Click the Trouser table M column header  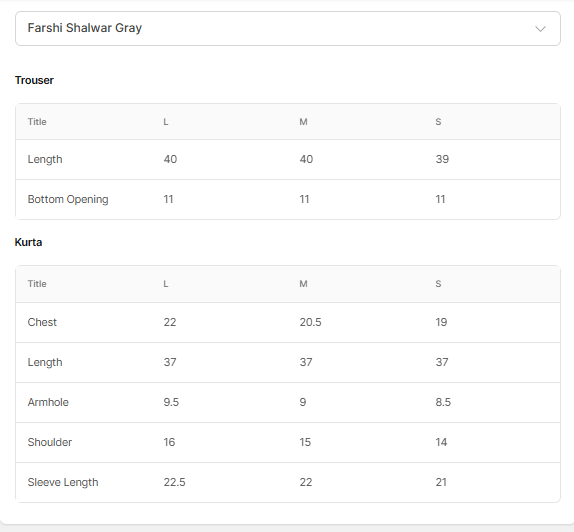303,122
